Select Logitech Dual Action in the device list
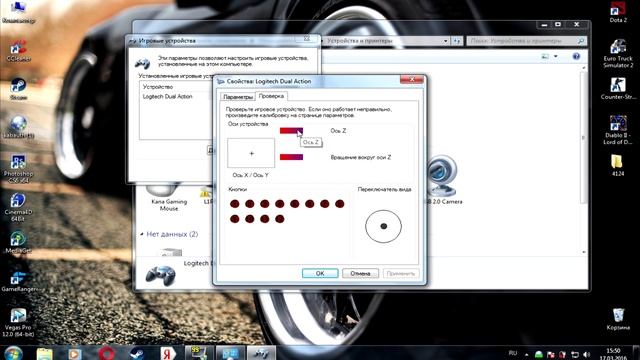Image resolution: width=640 pixels, height=360 pixels. coord(167,96)
